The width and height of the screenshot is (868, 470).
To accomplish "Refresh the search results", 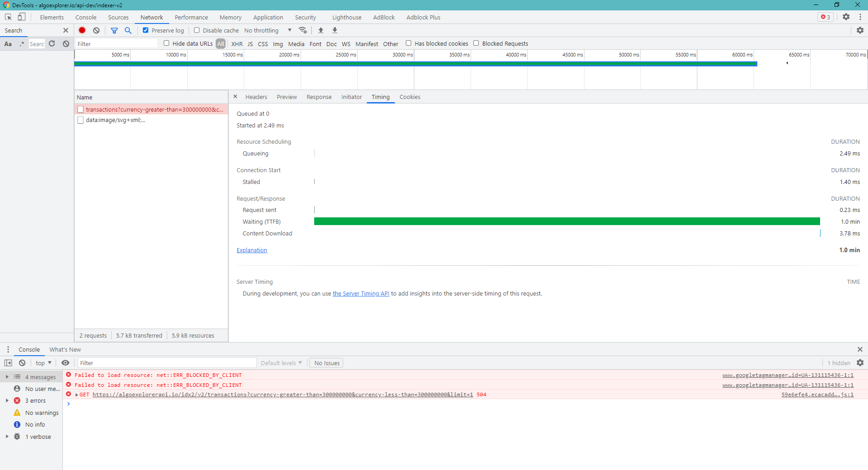I will [52, 44].
